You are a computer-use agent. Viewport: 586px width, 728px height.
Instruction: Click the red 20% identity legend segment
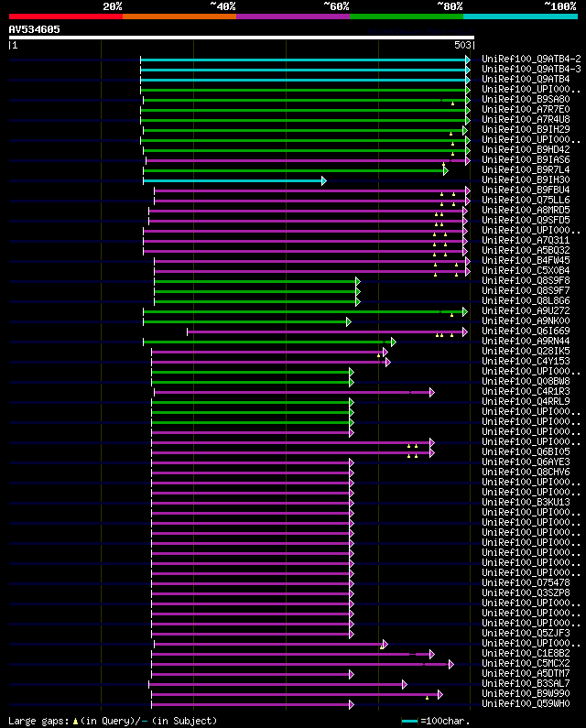click(x=66, y=16)
